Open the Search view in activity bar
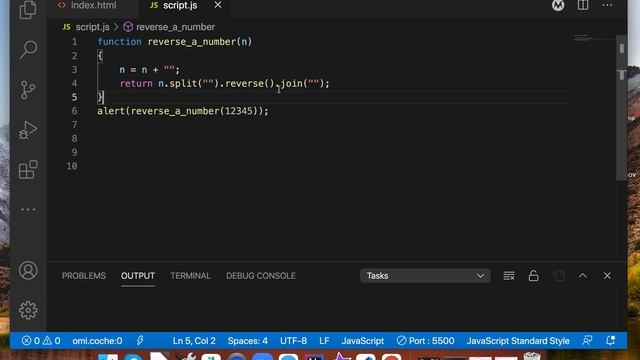This screenshot has height=360, width=640. pyautogui.click(x=28, y=50)
